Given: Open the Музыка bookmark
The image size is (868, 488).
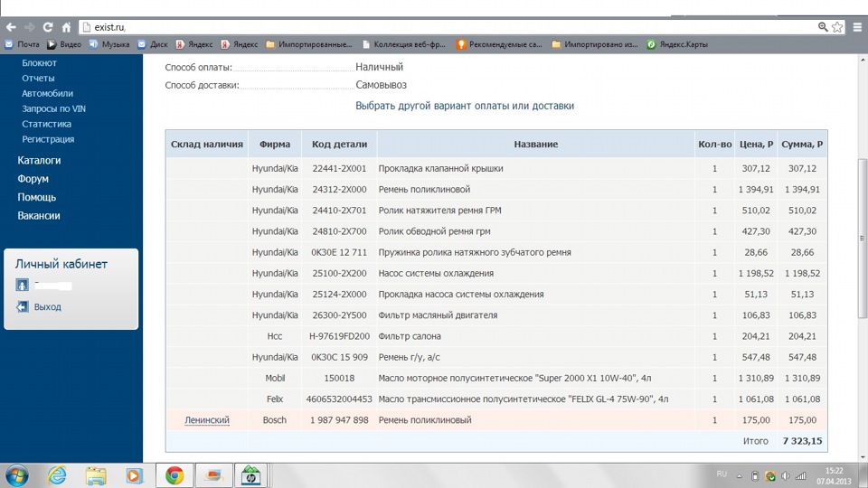Looking at the screenshot, I should click(109, 44).
